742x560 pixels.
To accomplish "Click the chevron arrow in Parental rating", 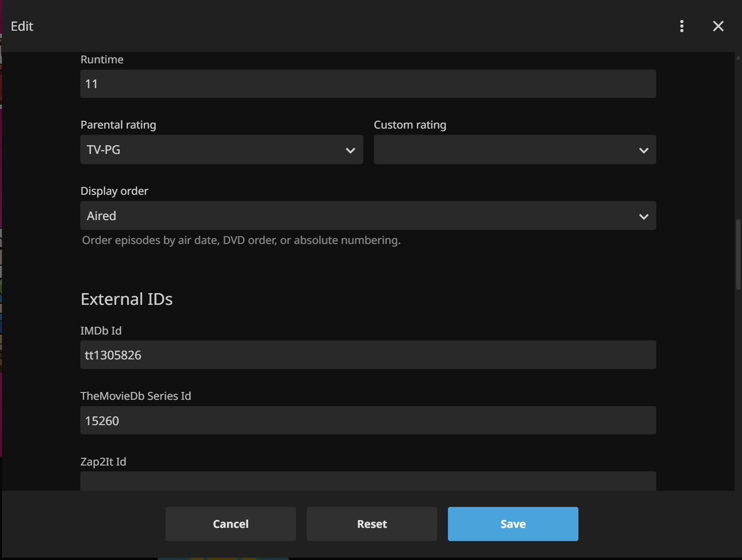I will [x=350, y=150].
